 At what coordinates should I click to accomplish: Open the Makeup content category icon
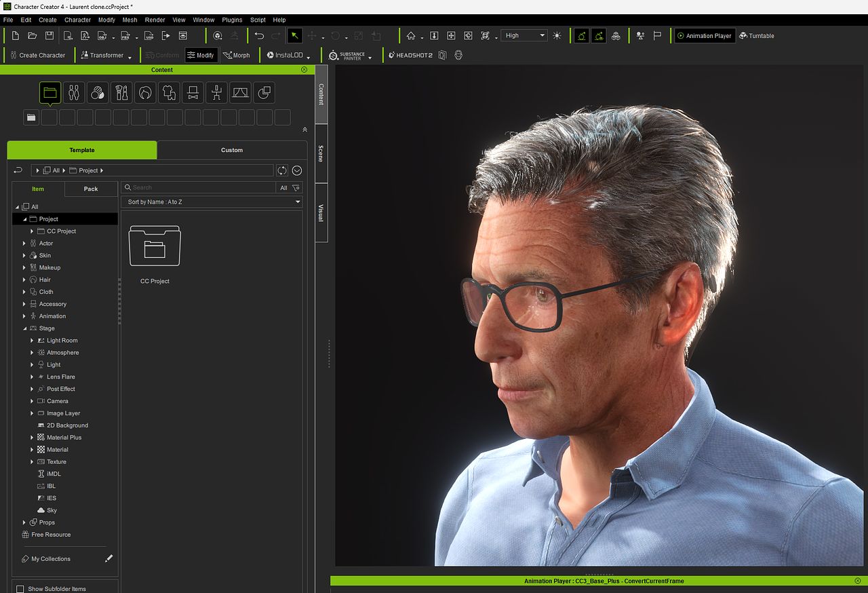point(121,92)
